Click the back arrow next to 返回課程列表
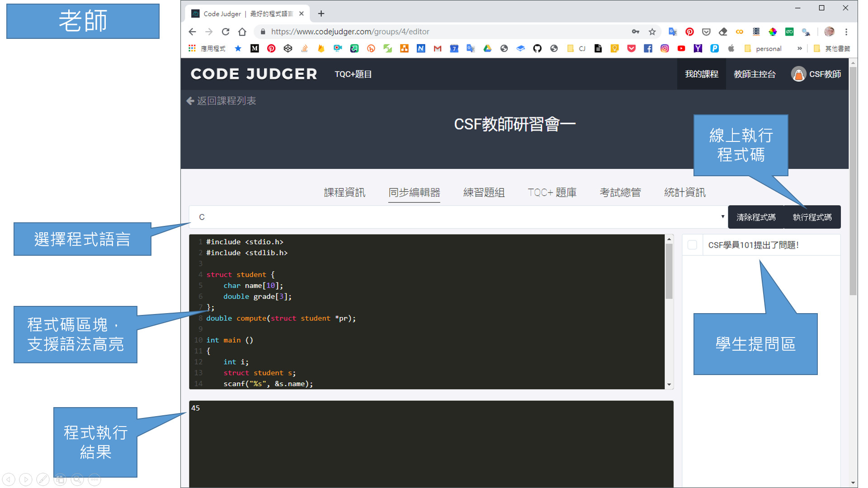 [190, 101]
